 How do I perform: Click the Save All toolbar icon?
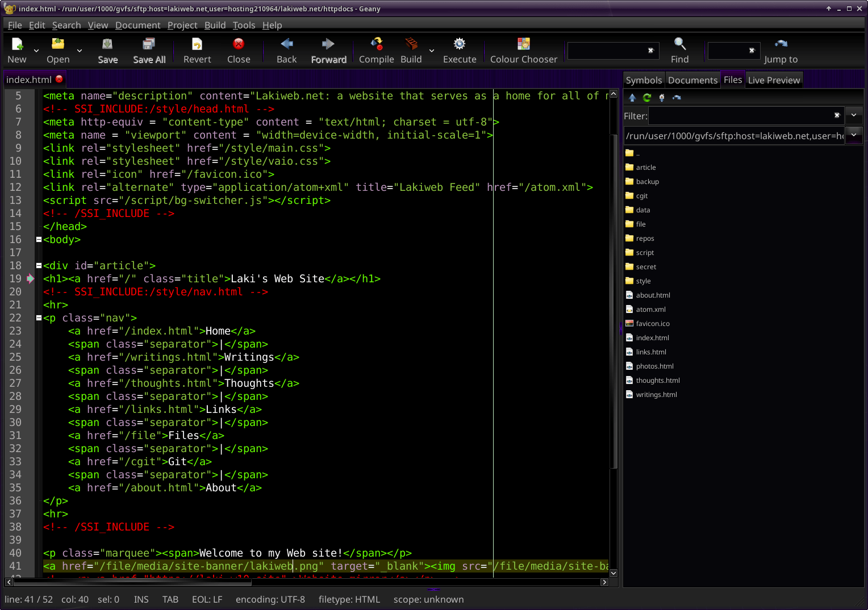149,44
